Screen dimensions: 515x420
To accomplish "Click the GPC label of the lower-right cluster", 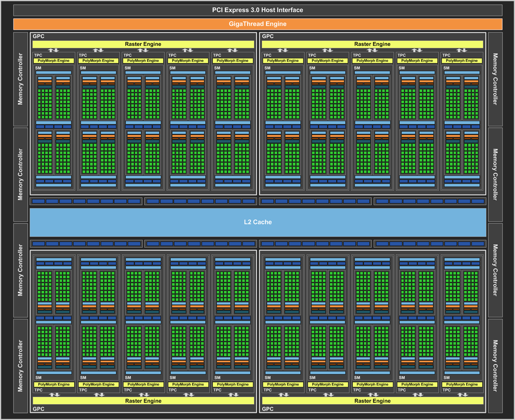I will (268, 409).
